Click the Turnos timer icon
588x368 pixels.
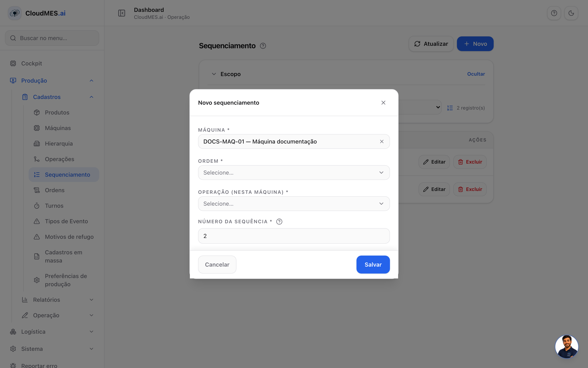pyautogui.click(x=37, y=206)
